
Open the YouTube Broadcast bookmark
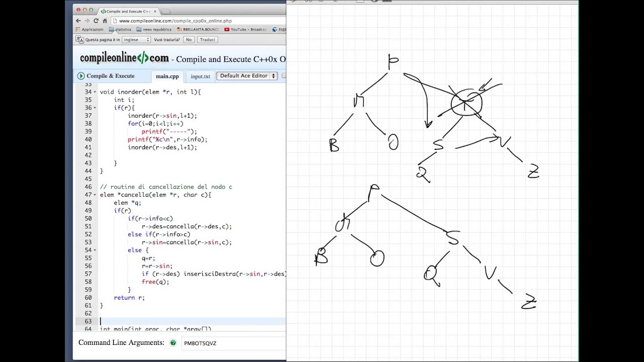coord(246,30)
